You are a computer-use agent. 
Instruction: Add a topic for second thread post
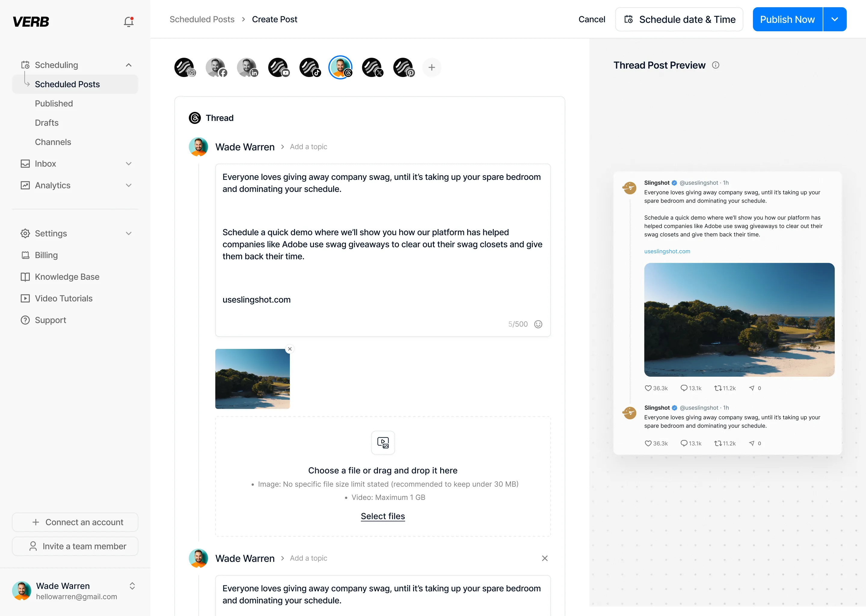coord(308,558)
